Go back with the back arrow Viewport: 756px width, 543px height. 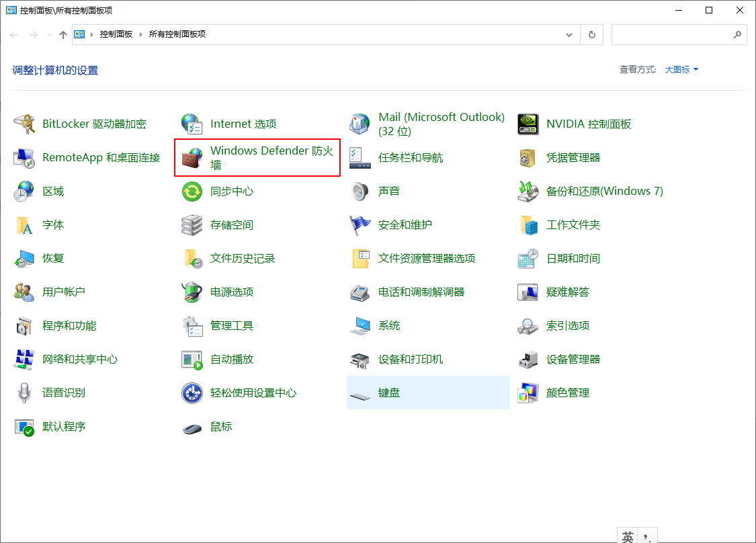[x=13, y=35]
